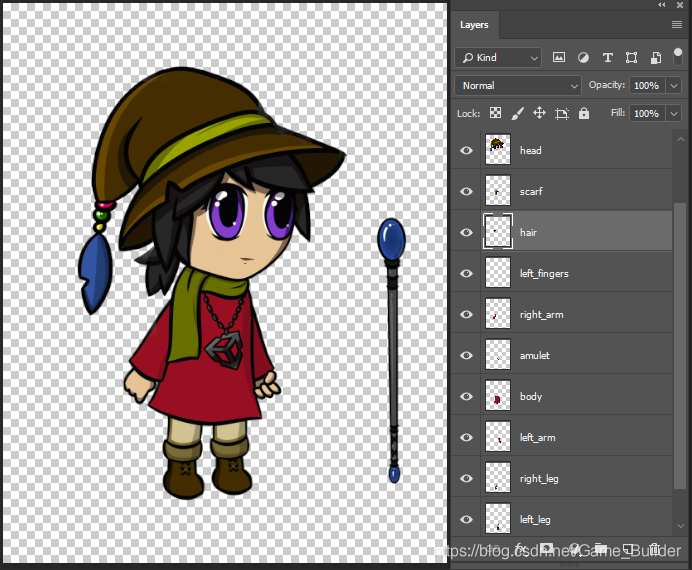This screenshot has height=570, width=692.
Task: Select the left_fingers layer name
Action: (x=544, y=274)
